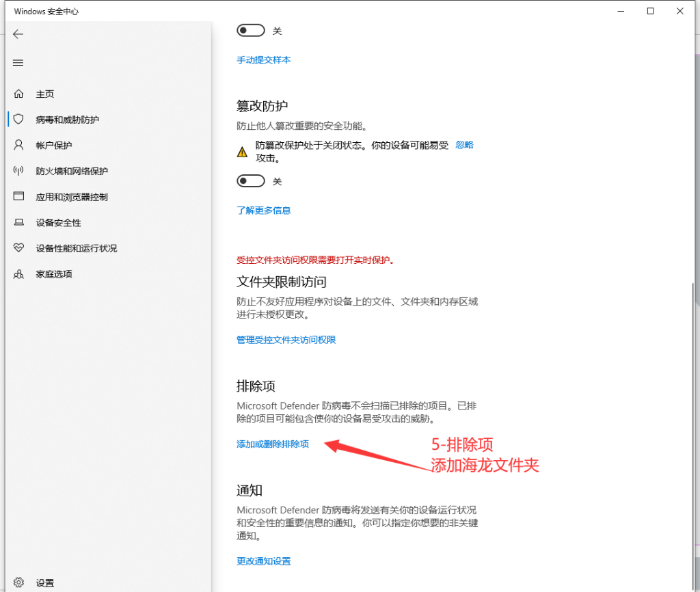Open 设备性能和运行状况 section
This screenshot has height=592, width=700.
click(77, 248)
